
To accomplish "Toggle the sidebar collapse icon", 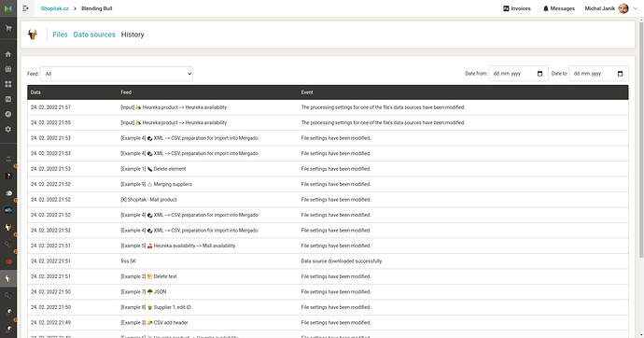I will tap(25, 8).
